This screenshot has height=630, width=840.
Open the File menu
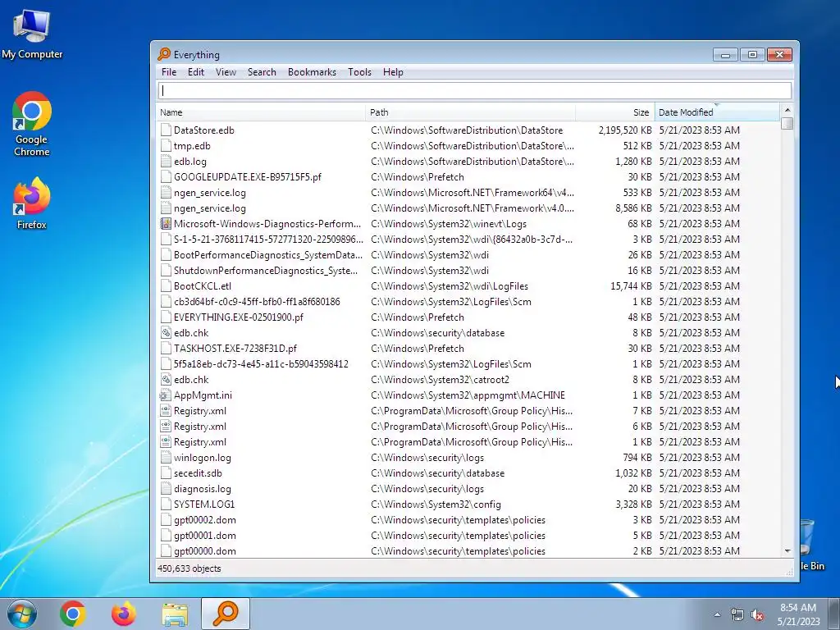click(x=169, y=72)
